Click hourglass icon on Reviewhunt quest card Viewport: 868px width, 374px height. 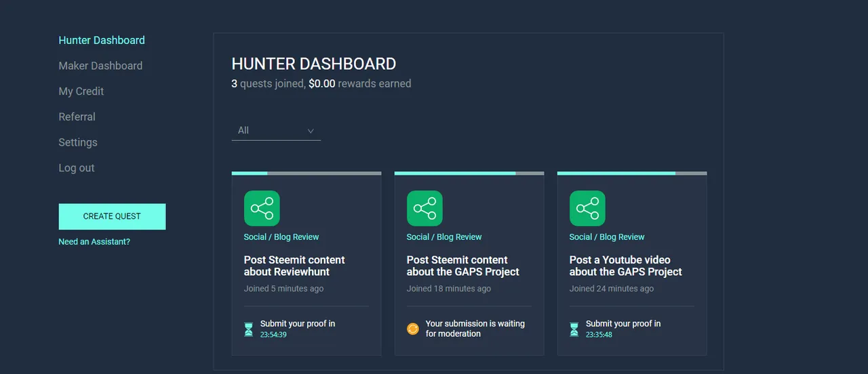pos(249,329)
